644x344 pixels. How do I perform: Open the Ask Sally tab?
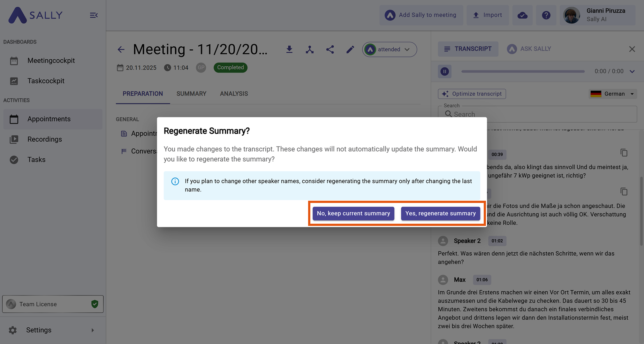coord(529,49)
